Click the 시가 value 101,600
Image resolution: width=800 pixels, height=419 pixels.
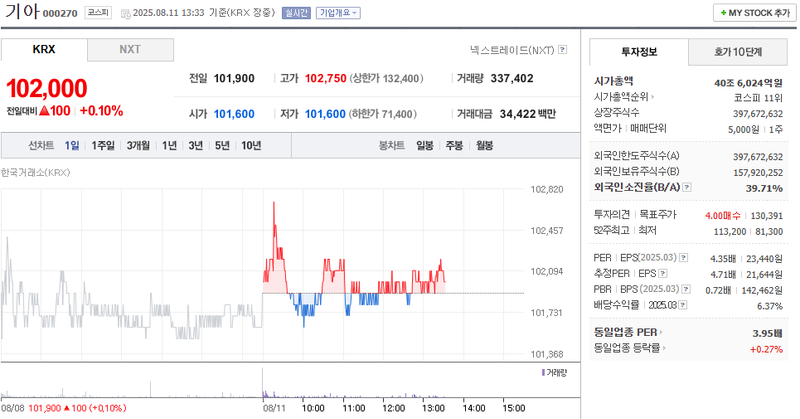234,114
